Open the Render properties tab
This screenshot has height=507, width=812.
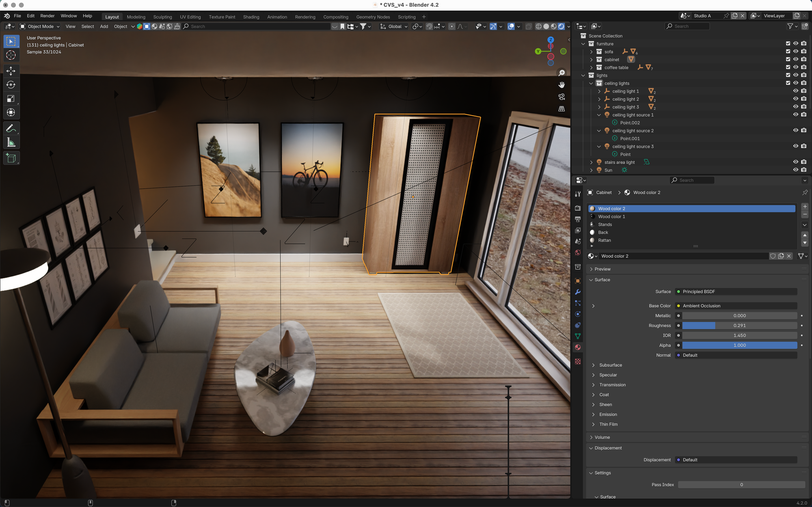click(x=578, y=208)
